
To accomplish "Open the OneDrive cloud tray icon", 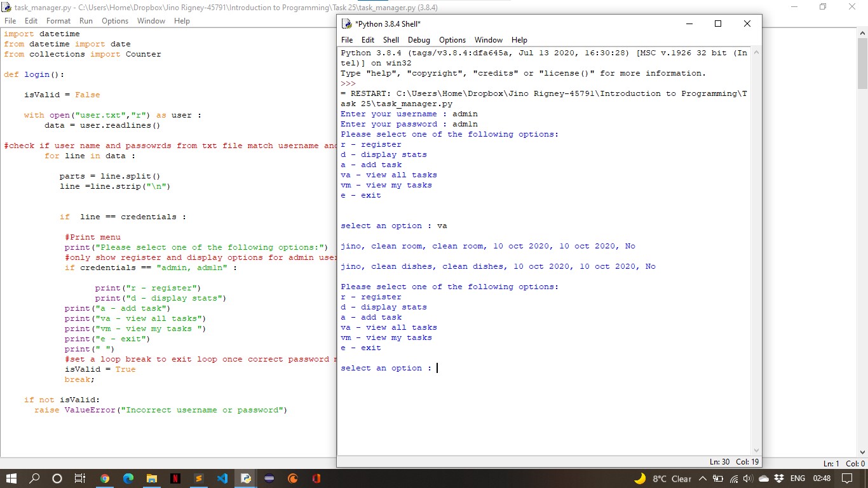I will 764,478.
